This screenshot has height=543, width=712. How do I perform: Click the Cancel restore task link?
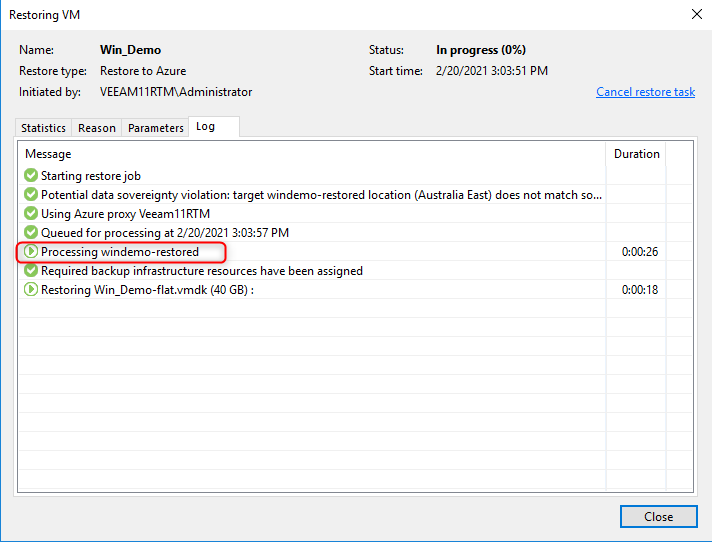coord(645,92)
